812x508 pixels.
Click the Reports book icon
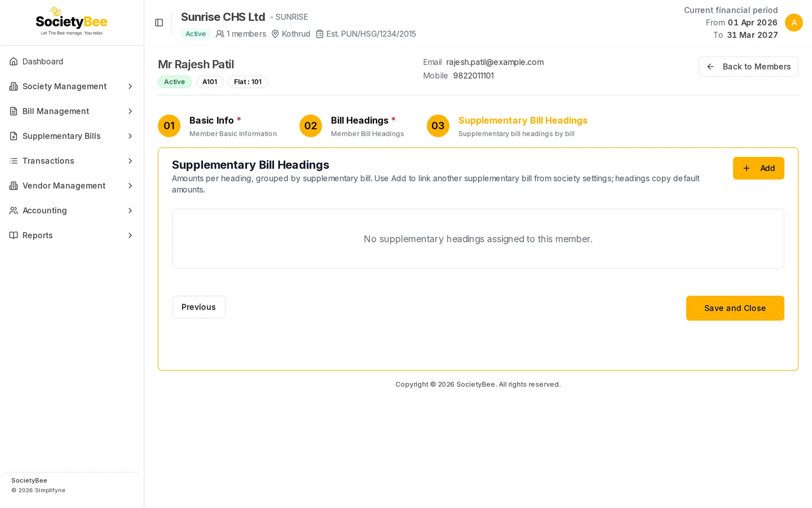14,235
